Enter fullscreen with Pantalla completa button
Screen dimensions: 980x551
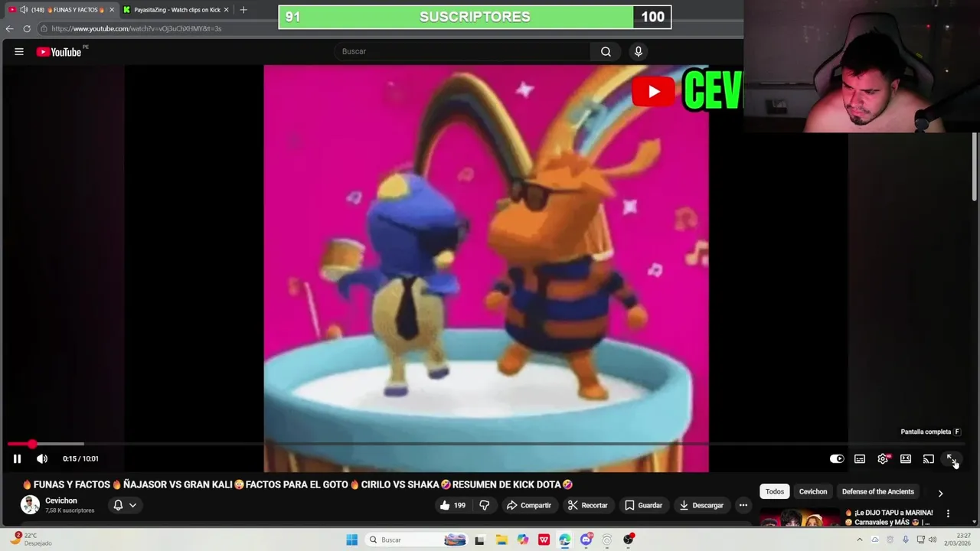[951, 458]
